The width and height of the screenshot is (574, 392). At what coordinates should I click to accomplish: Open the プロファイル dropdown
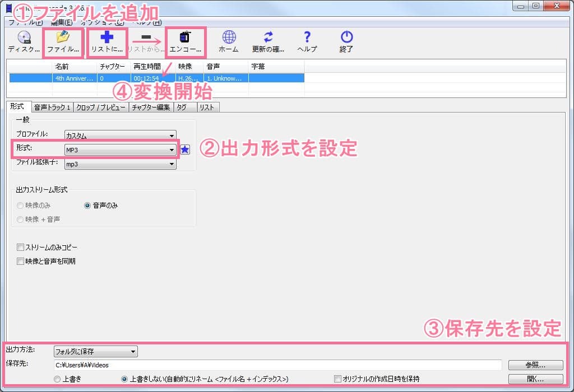pos(120,136)
